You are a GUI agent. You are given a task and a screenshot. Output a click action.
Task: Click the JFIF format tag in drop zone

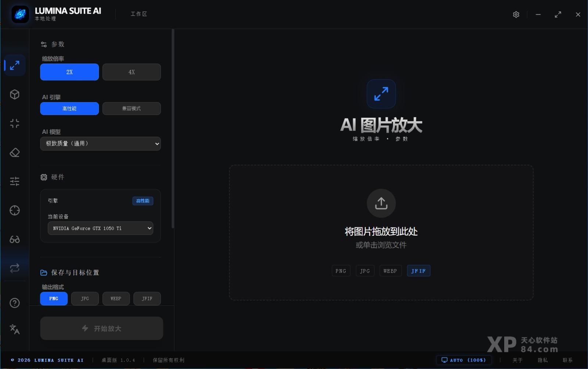[x=419, y=271]
